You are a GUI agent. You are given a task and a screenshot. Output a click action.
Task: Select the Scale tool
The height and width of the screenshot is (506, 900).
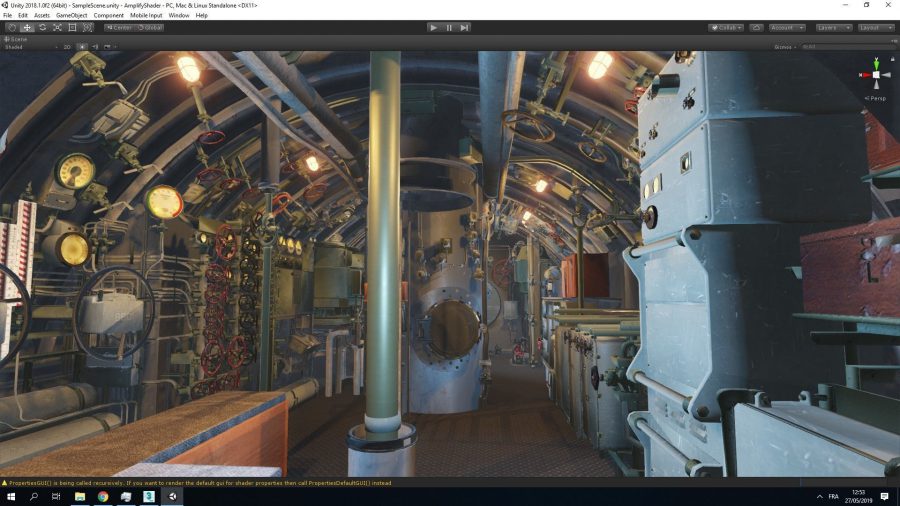tap(57, 27)
